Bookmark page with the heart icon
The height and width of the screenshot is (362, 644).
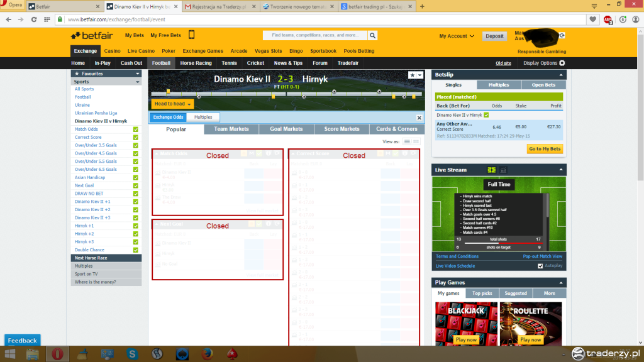click(x=592, y=19)
